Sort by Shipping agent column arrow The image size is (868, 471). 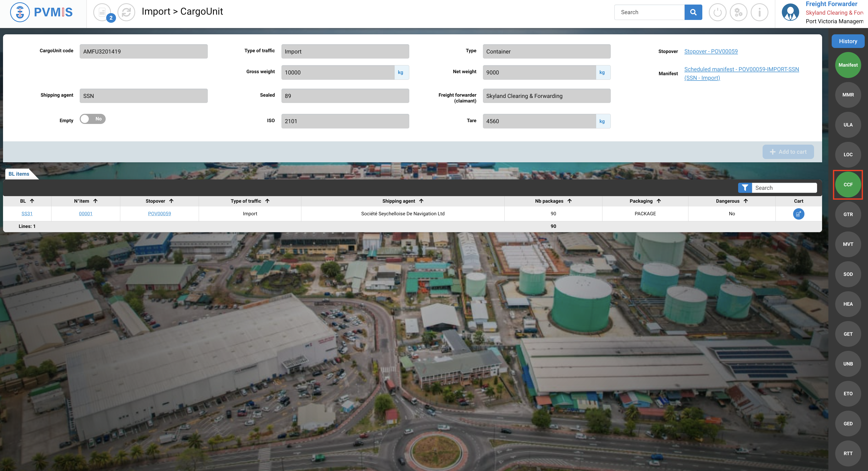click(421, 201)
